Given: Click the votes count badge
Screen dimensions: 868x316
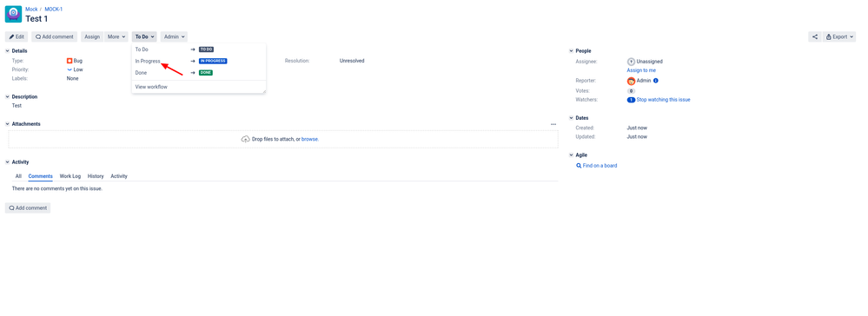Looking at the screenshot, I should coord(631,91).
